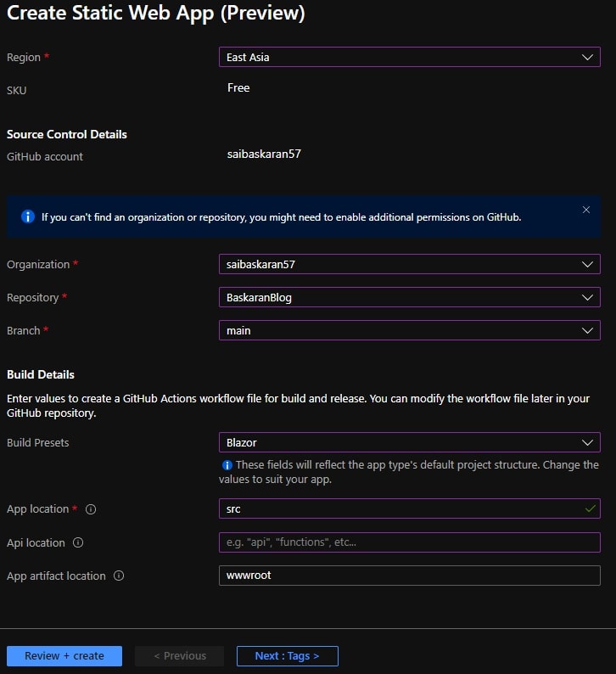Click the empty Api location input field

[409, 542]
